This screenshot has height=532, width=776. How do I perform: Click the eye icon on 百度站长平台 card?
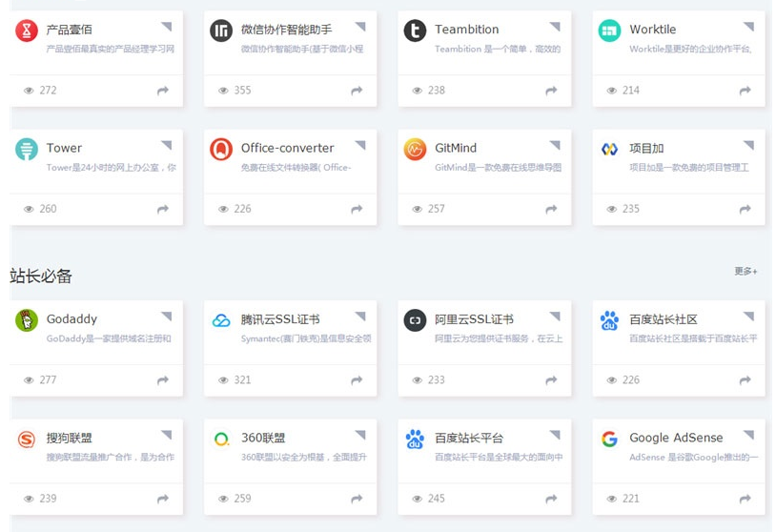coord(418,499)
